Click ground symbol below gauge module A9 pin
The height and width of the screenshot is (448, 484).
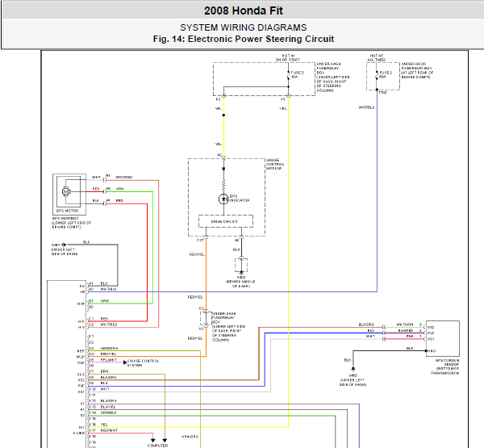(x=241, y=273)
